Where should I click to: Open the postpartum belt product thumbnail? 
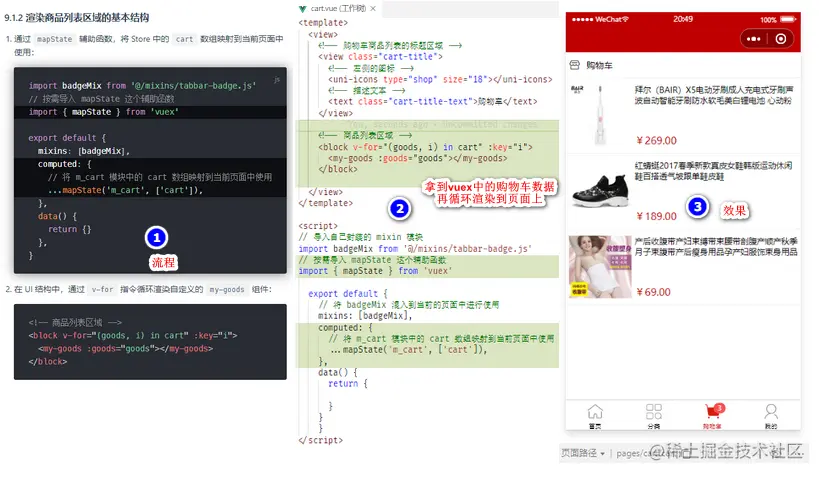pyautogui.click(x=600, y=266)
